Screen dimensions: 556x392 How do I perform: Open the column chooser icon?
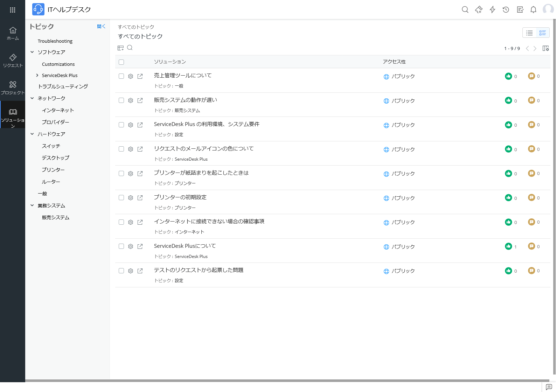pyautogui.click(x=545, y=48)
